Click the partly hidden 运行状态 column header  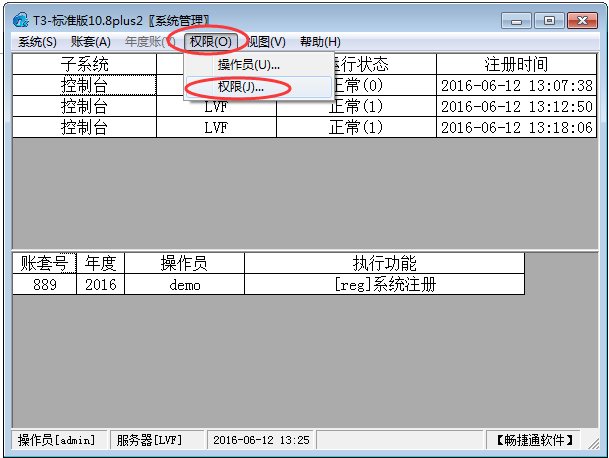point(385,64)
